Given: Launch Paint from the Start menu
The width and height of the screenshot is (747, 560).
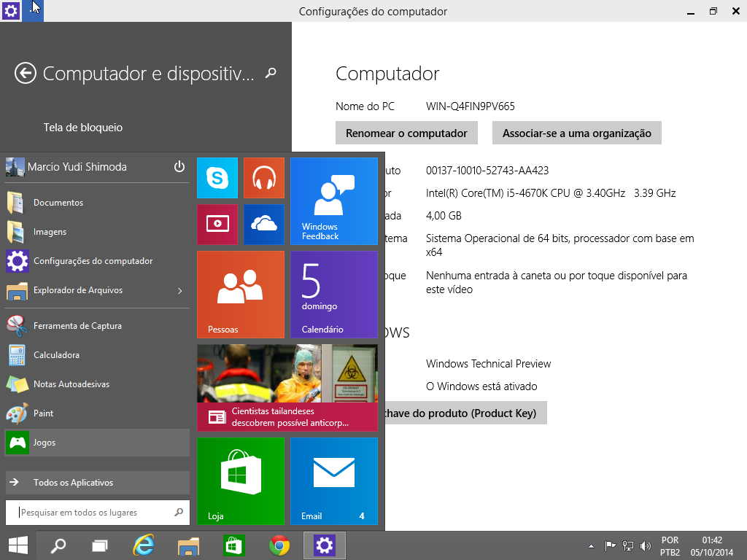Looking at the screenshot, I should click(97, 413).
